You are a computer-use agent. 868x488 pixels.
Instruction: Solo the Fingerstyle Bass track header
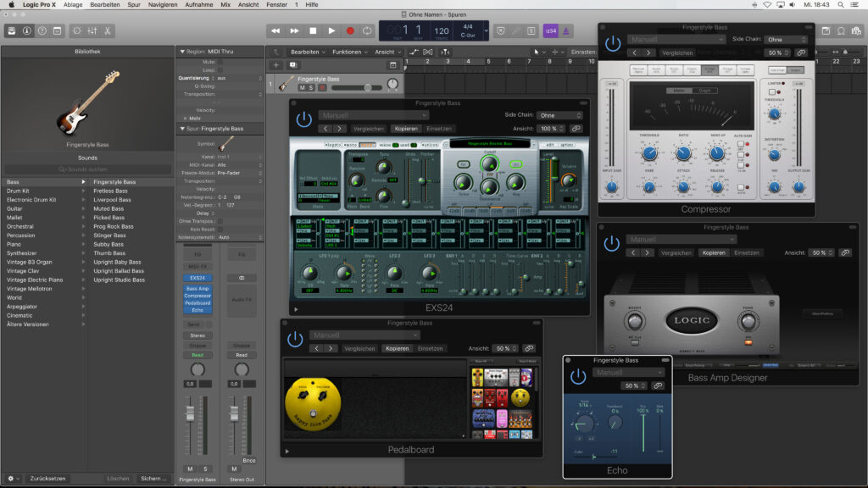(x=311, y=88)
